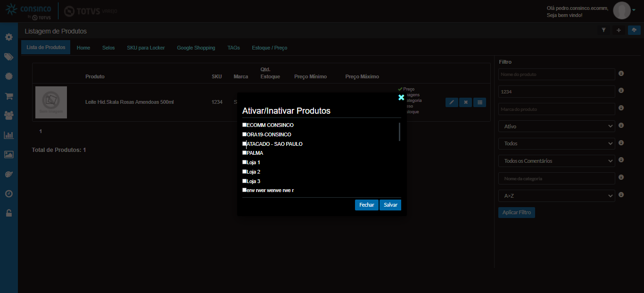Click the Consinco logo in the top bar
This screenshot has width=644, height=293.
tap(28, 11)
